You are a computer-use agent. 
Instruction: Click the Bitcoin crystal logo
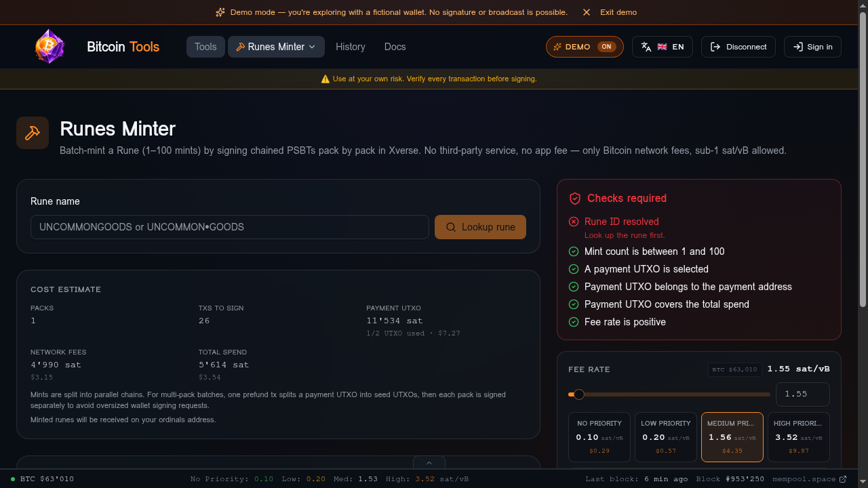point(50,47)
